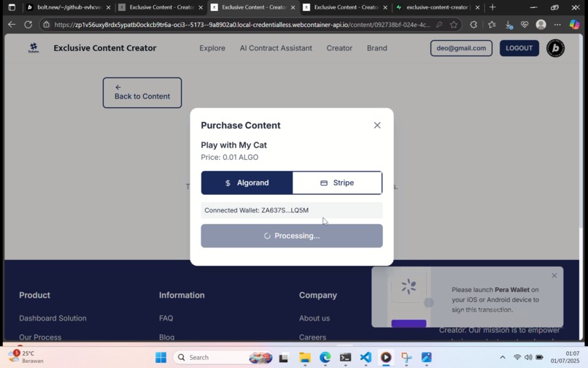Open the Our Process footer link
The image size is (588, 368).
pyautogui.click(x=40, y=337)
